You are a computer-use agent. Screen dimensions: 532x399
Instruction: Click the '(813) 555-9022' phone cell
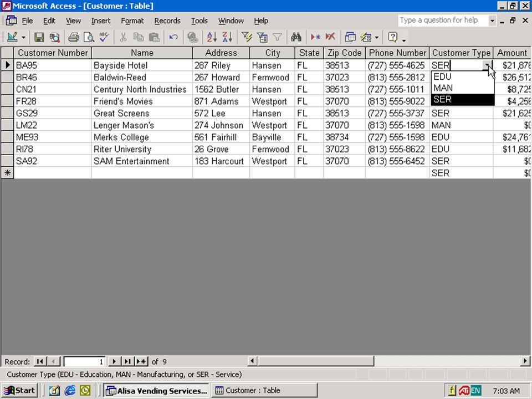click(x=397, y=101)
